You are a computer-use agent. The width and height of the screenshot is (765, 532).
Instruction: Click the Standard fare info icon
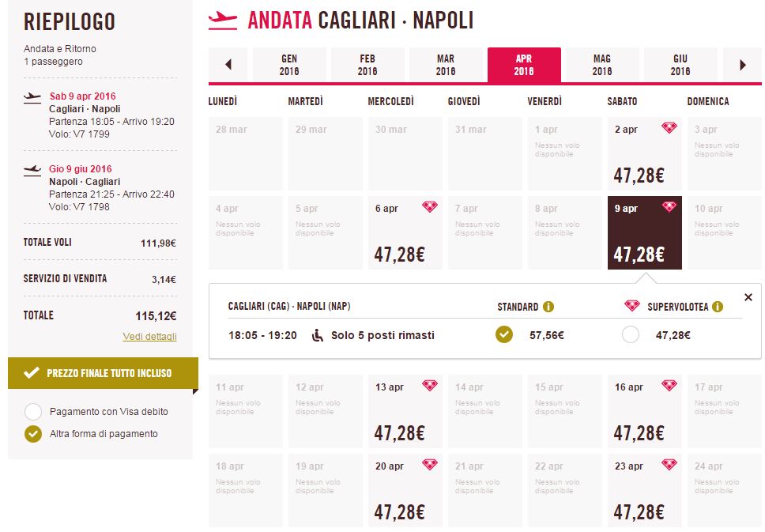(548, 307)
